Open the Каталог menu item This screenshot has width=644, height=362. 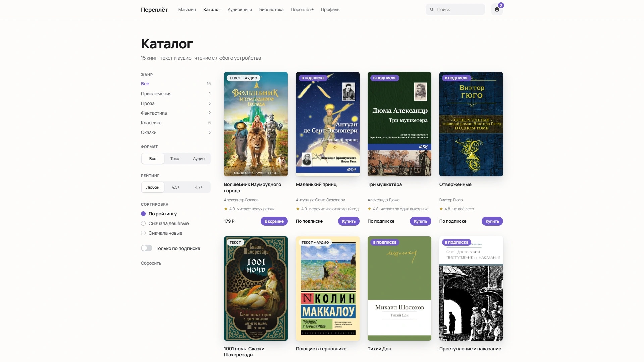(x=212, y=10)
